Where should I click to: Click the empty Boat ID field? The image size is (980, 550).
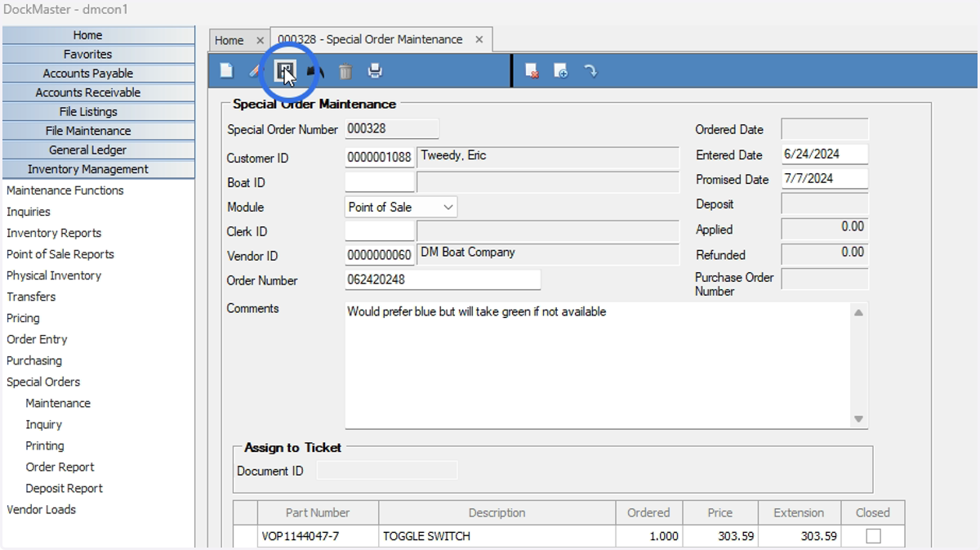point(380,182)
